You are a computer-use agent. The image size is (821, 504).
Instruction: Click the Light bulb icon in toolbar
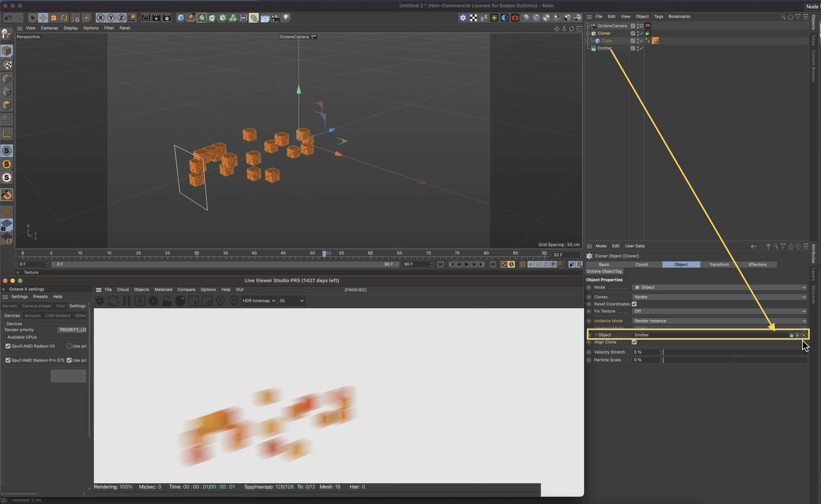[286, 18]
